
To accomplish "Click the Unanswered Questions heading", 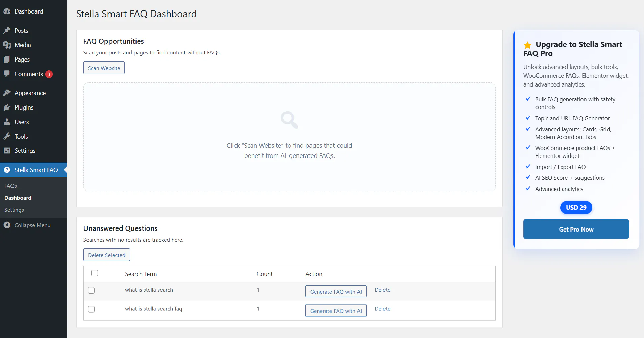I will (121, 228).
